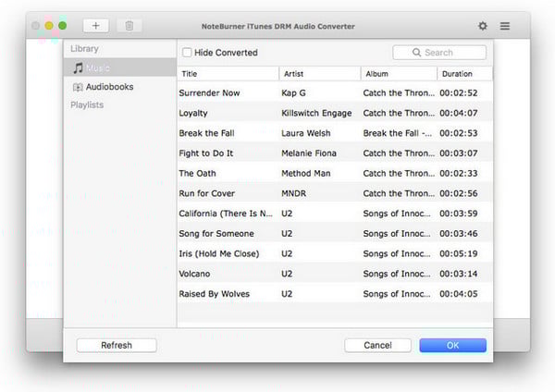555x392 pixels.
Task: Click artist Melanie Fiona cell
Action: pyautogui.click(x=309, y=153)
